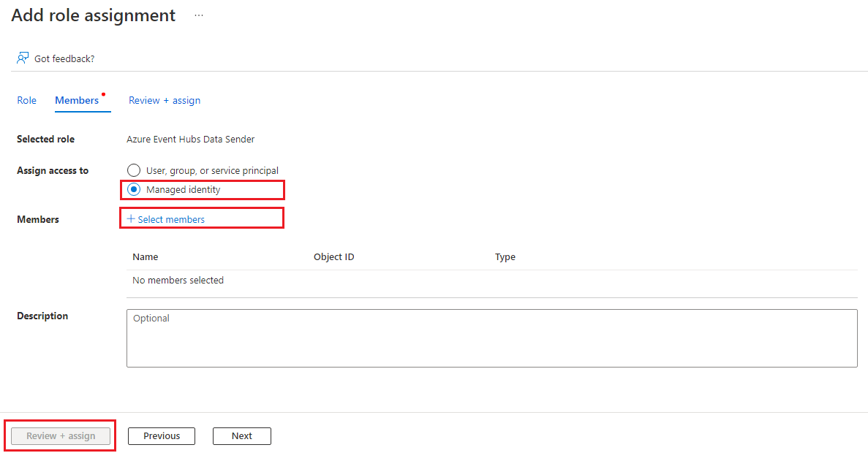
Task: Switch to the Review + assign tab
Action: (164, 100)
